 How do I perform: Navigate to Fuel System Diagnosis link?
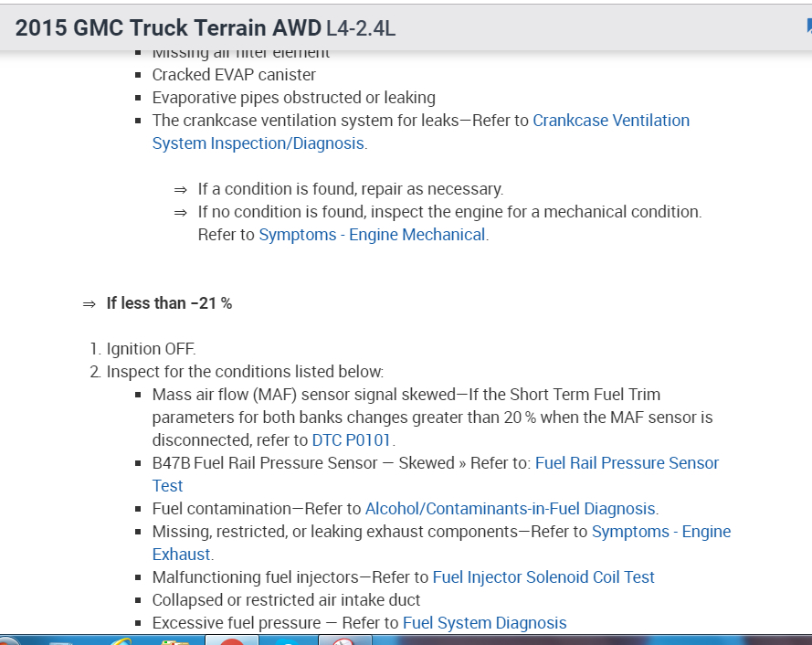(484, 623)
